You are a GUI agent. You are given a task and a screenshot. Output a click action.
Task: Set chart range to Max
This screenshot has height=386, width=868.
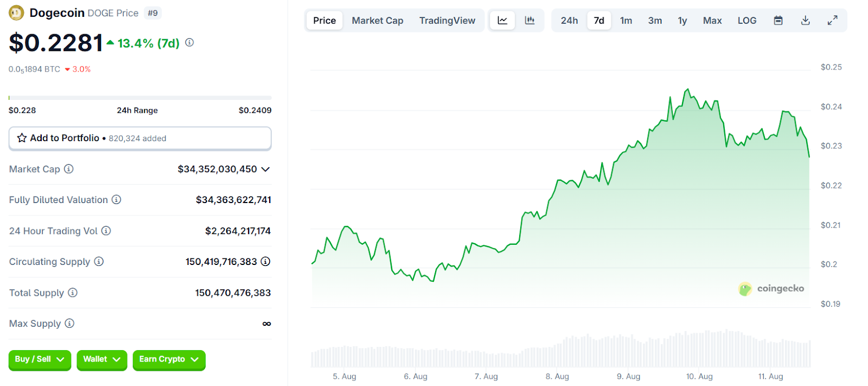(x=712, y=21)
